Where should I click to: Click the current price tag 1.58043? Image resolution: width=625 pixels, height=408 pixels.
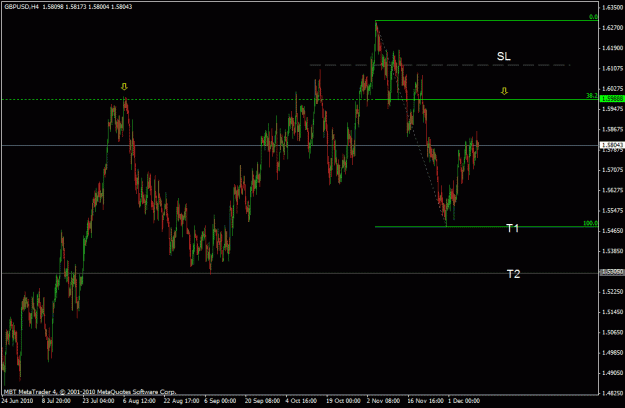(611, 145)
